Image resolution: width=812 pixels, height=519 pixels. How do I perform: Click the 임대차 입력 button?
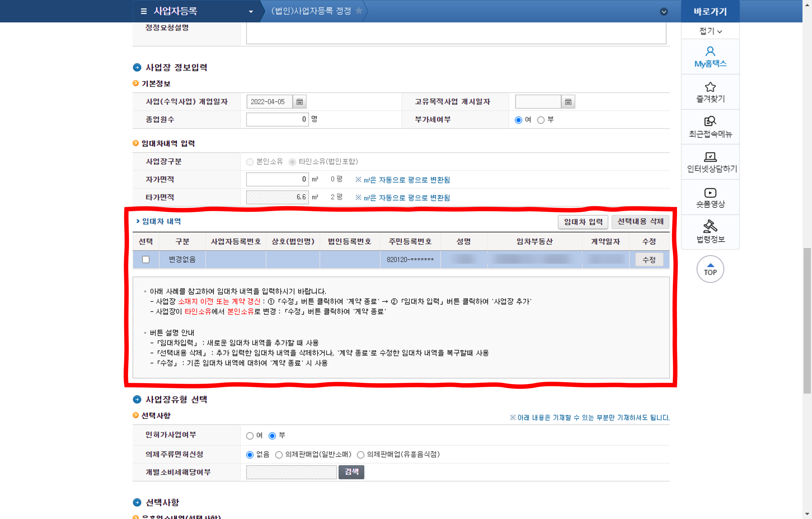click(x=583, y=222)
